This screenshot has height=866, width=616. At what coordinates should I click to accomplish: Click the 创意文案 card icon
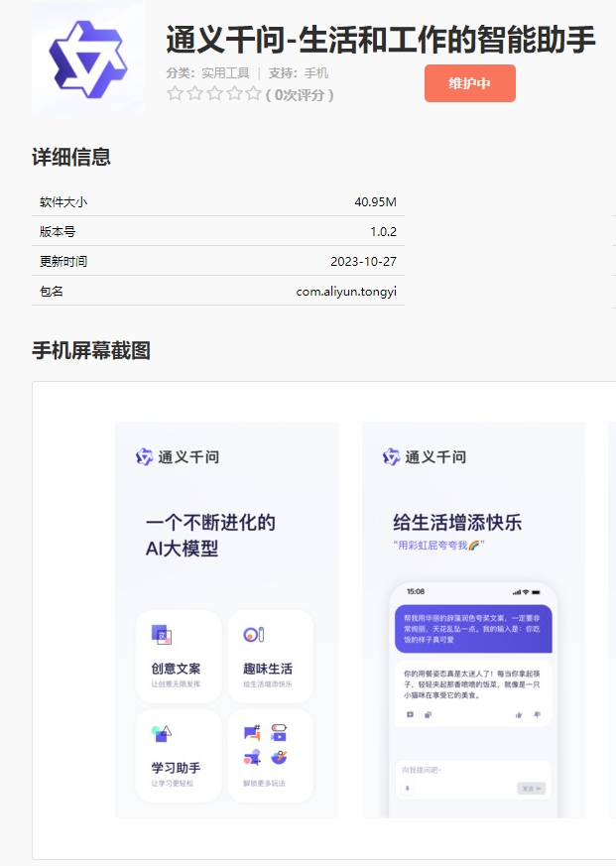point(162,635)
